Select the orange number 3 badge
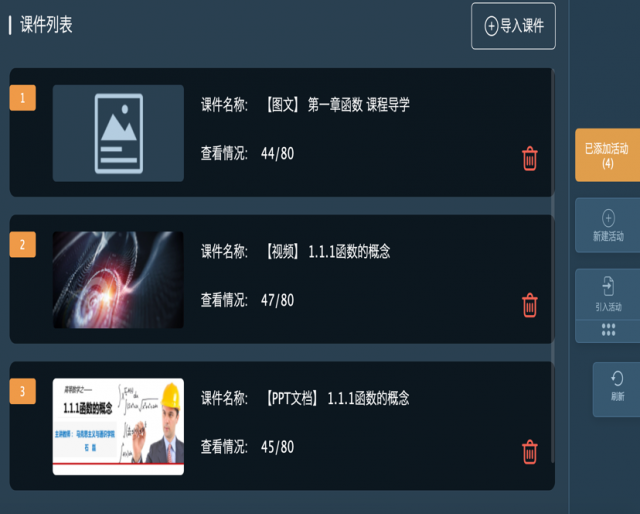Viewport: 640px width, 514px height. tap(22, 391)
